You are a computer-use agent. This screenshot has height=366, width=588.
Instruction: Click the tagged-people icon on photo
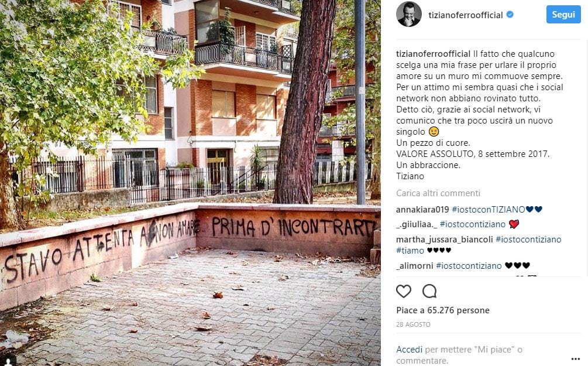tap(9, 360)
